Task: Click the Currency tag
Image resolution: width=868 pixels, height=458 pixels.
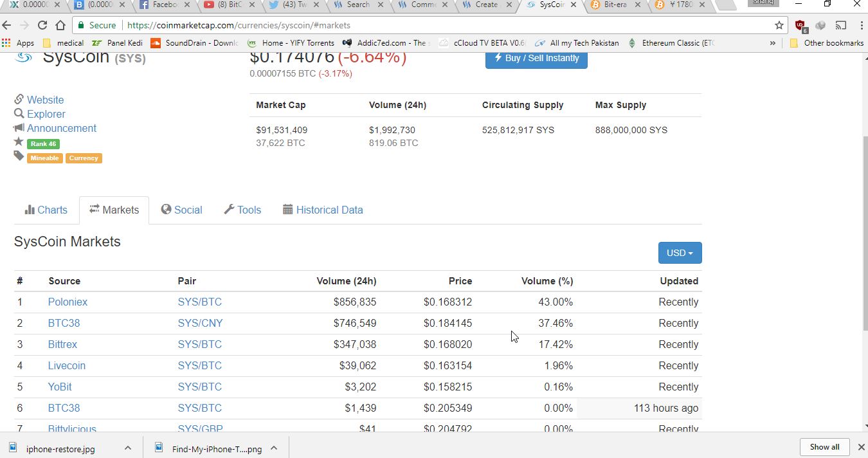Action: click(x=84, y=158)
